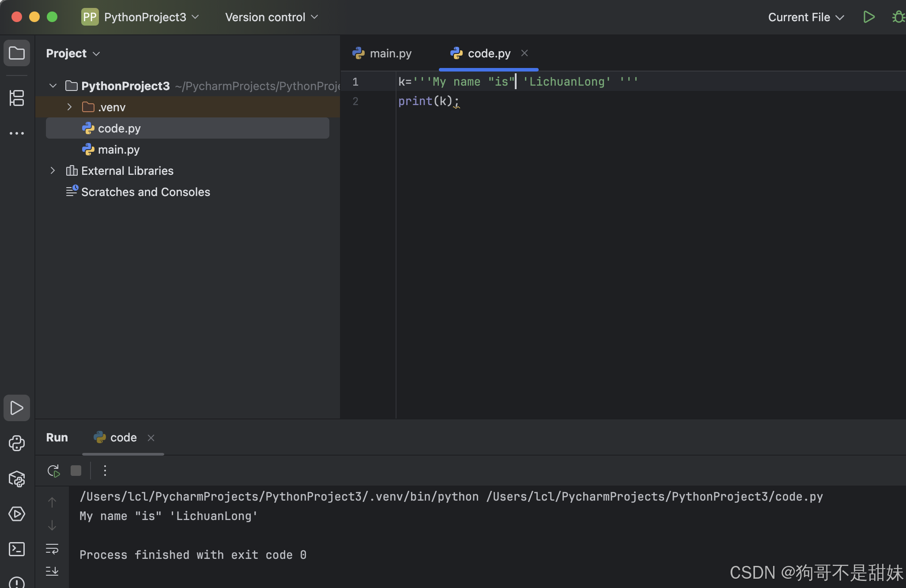Image resolution: width=906 pixels, height=588 pixels.
Task: Click the Stop process square button
Action: (x=76, y=471)
